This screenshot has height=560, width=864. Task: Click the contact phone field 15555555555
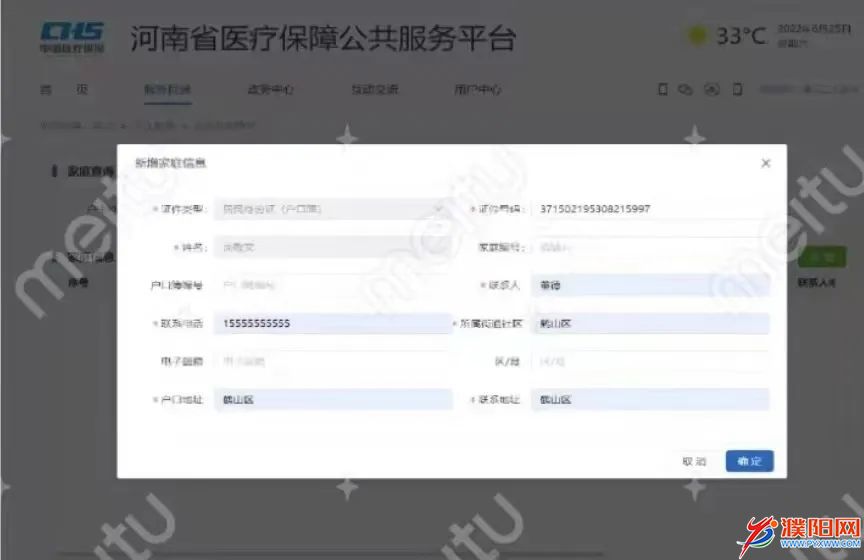click(x=333, y=324)
